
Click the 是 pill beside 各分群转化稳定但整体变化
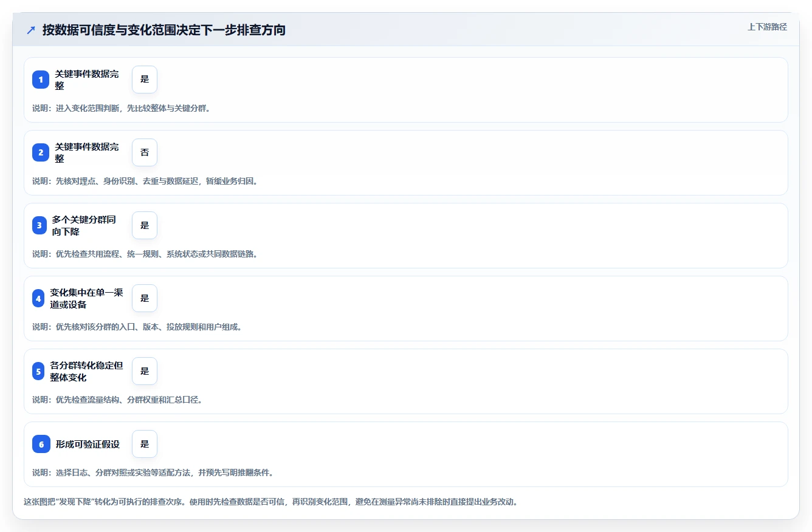click(x=145, y=371)
